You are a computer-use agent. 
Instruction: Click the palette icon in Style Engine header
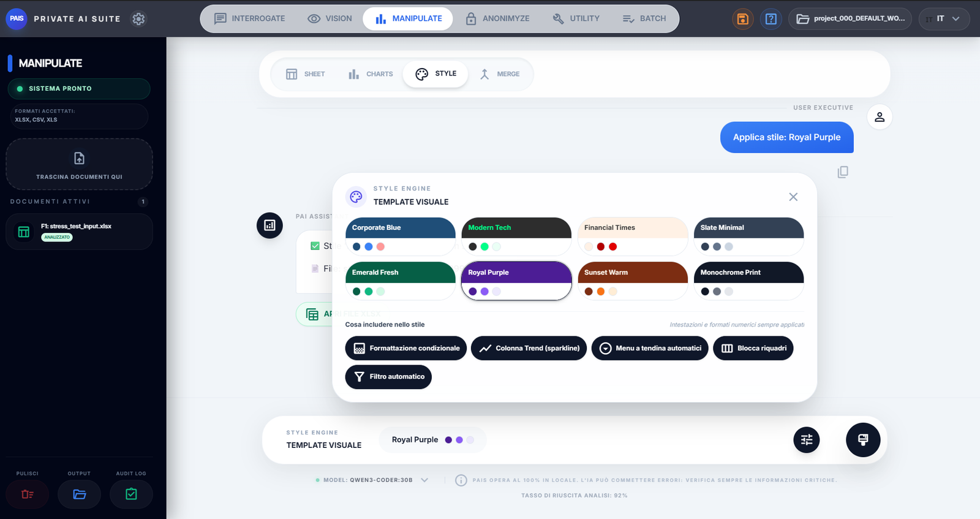(356, 197)
